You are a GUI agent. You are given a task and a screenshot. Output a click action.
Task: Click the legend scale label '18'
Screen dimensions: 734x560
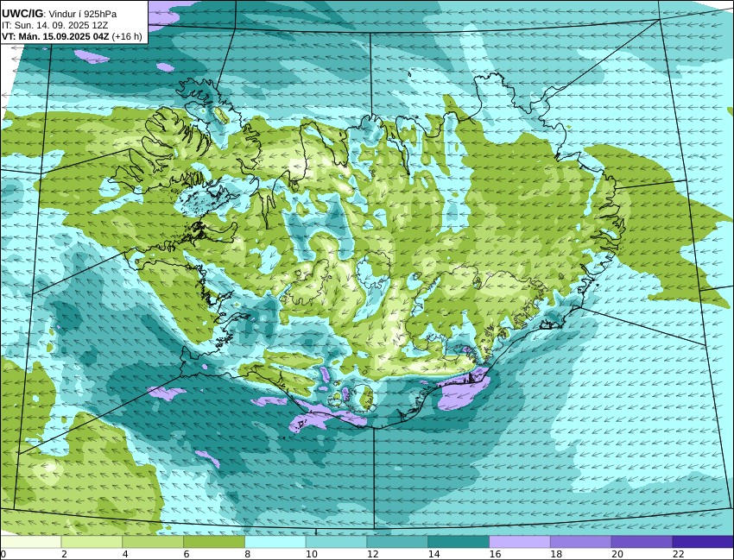click(x=556, y=554)
